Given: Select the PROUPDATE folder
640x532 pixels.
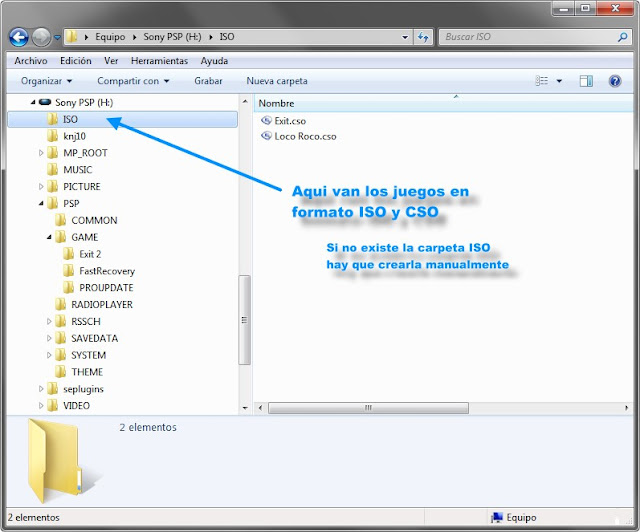Looking at the screenshot, I should 106,288.
